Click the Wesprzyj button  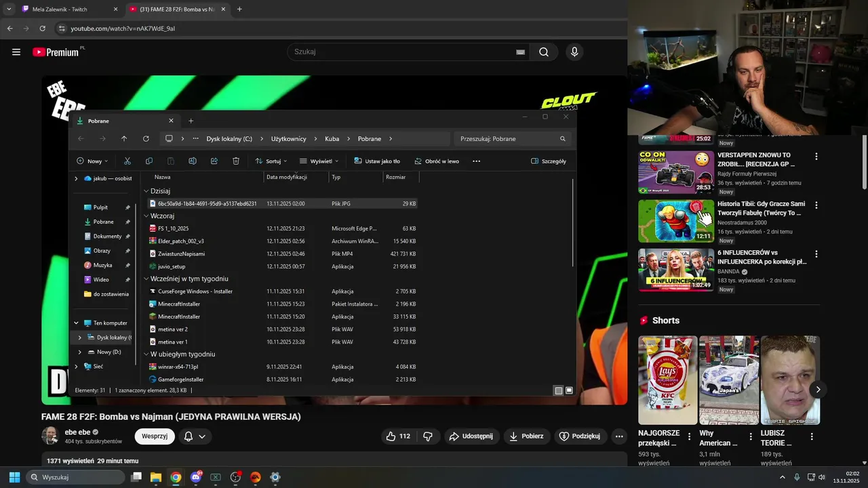pyautogui.click(x=155, y=436)
